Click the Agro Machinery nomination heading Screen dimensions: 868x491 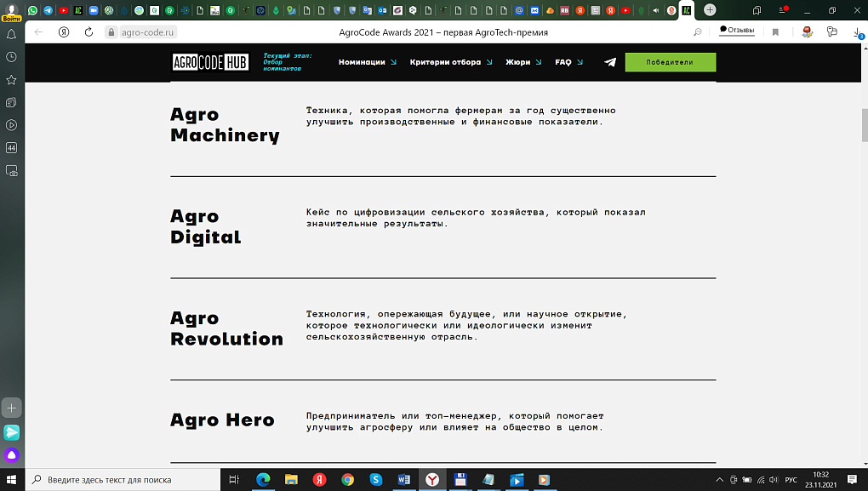click(x=225, y=124)
